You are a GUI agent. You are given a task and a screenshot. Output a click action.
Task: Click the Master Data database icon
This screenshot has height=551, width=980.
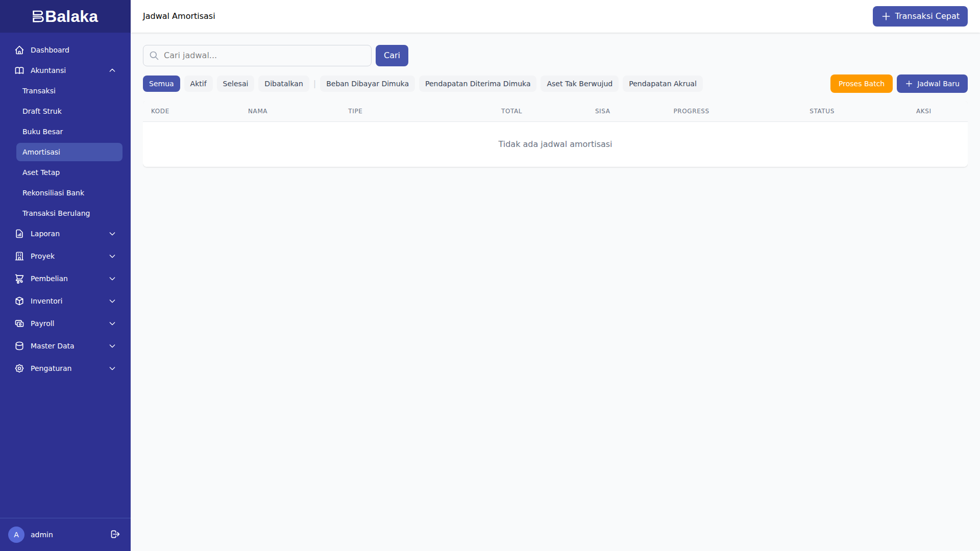pos(19,346)
